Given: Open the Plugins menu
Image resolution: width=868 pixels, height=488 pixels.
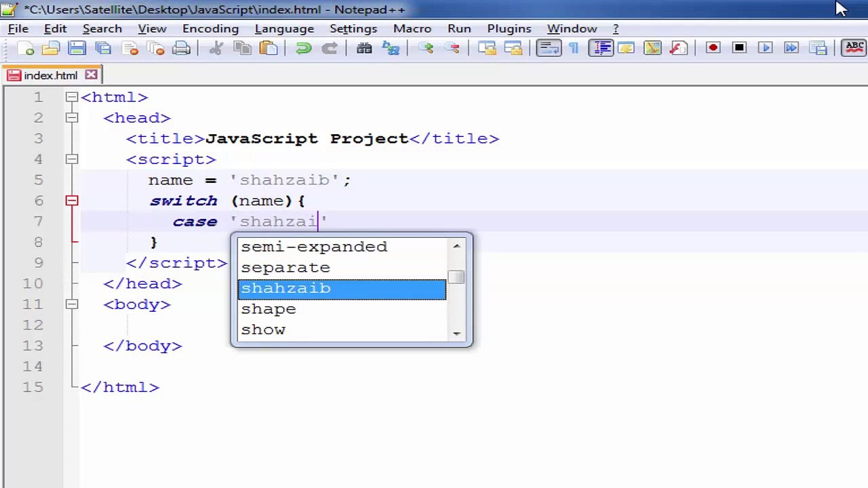Looking at the screenshot, I should [x=509, y=28].
